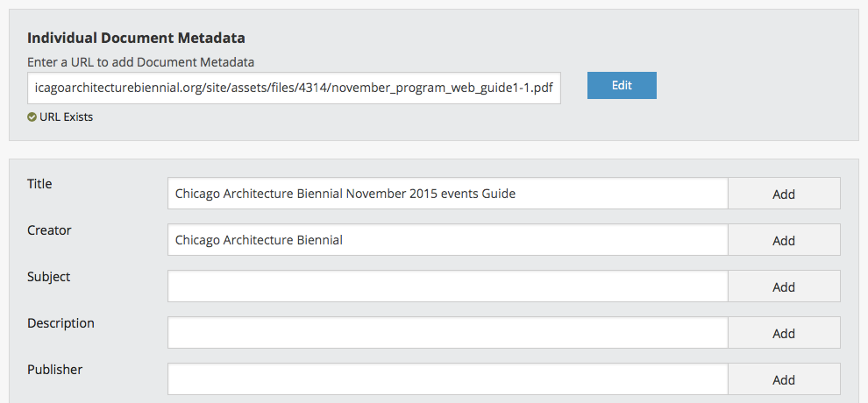
Task: Click the Publisher field label
Action: 54,370
